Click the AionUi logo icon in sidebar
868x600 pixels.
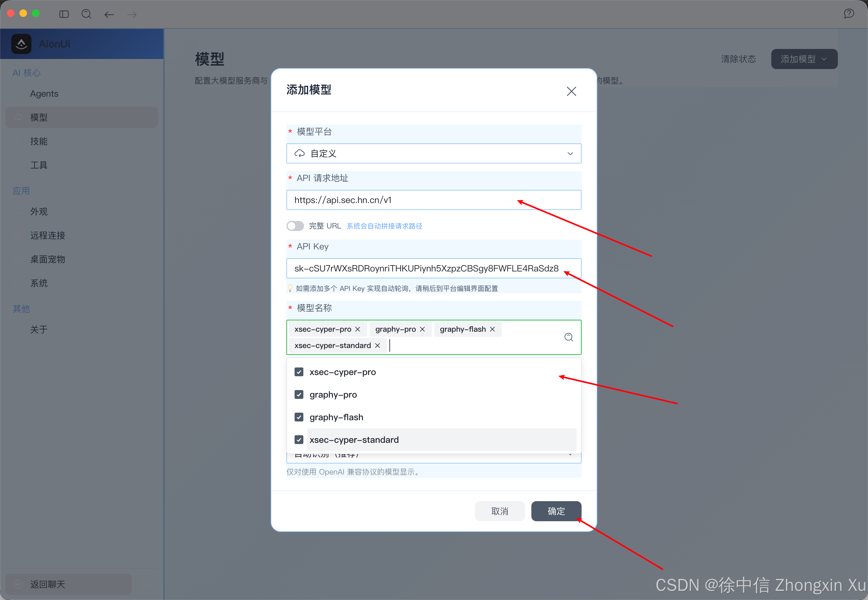pyautogui.click(x=21, y=44)
